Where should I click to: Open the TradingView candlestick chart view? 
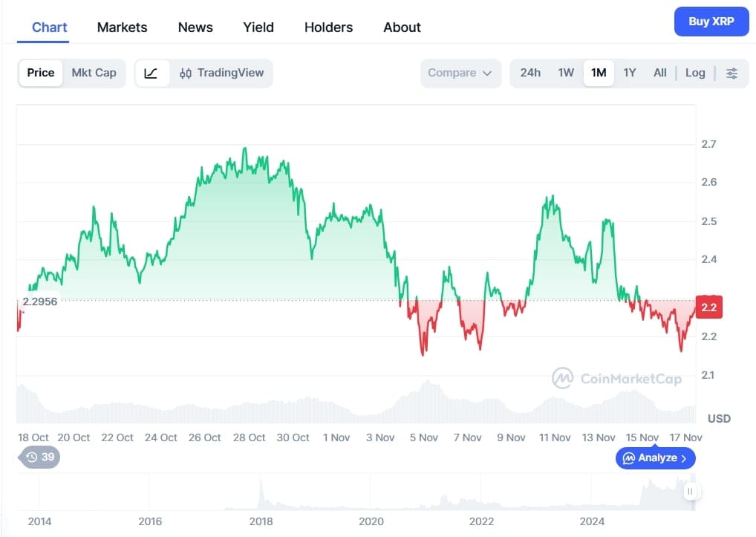tap(223, 73)
